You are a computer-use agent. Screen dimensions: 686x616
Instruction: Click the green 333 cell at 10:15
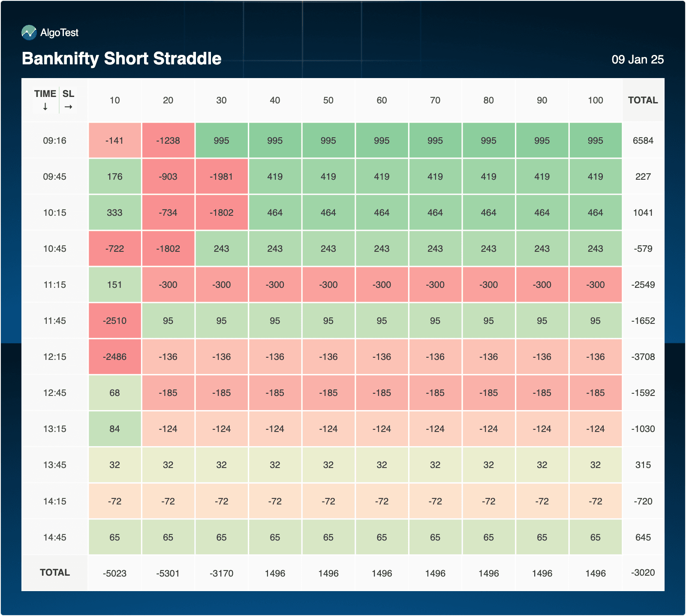point(114,213)
